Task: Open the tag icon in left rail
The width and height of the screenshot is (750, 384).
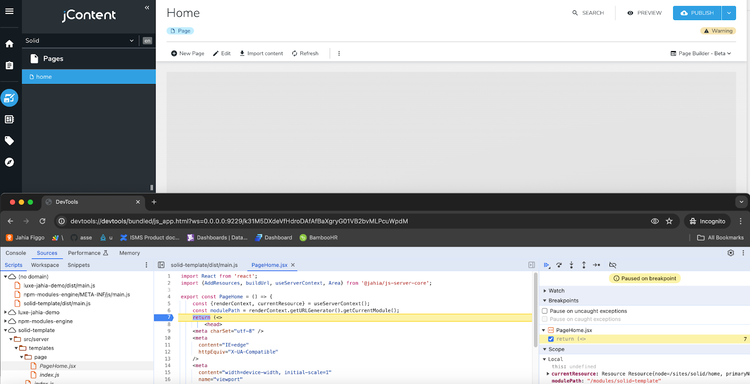Action: click(9, 141)
